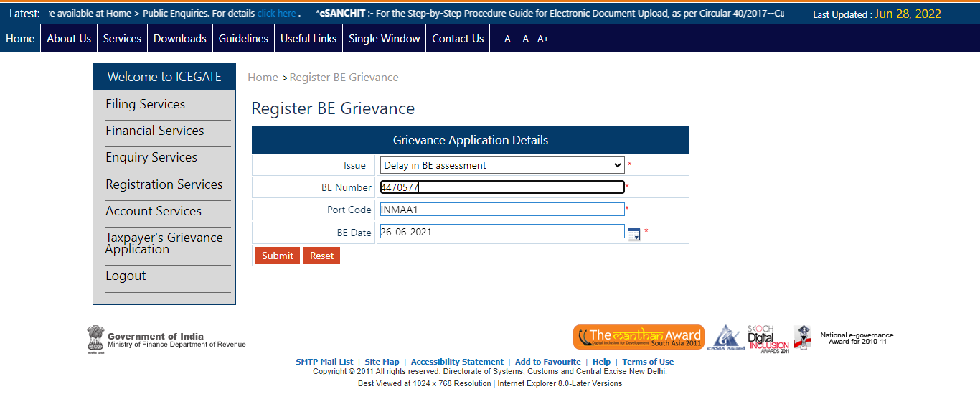Submit the grievance application form
980x407 pixels.
[x=277, y=256]
